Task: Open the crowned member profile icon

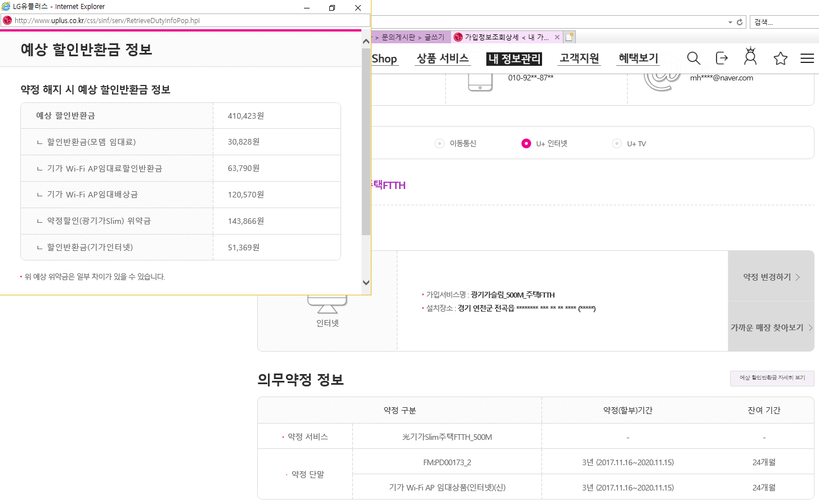Action: click(750, 57)
